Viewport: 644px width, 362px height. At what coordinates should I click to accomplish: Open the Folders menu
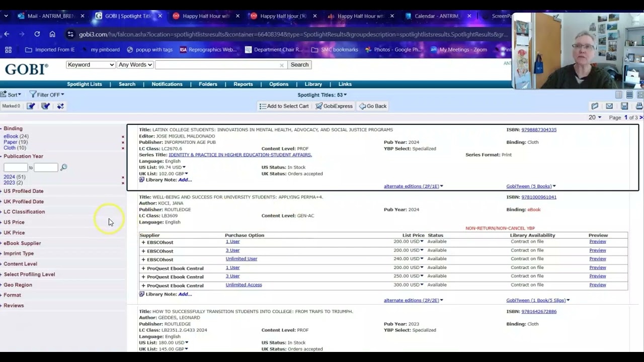click(208, 84)
